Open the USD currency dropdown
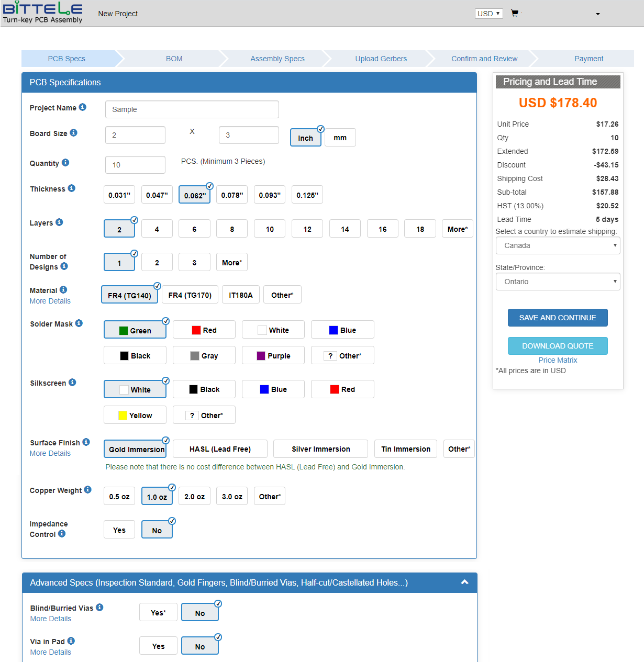 pos(488,14)
